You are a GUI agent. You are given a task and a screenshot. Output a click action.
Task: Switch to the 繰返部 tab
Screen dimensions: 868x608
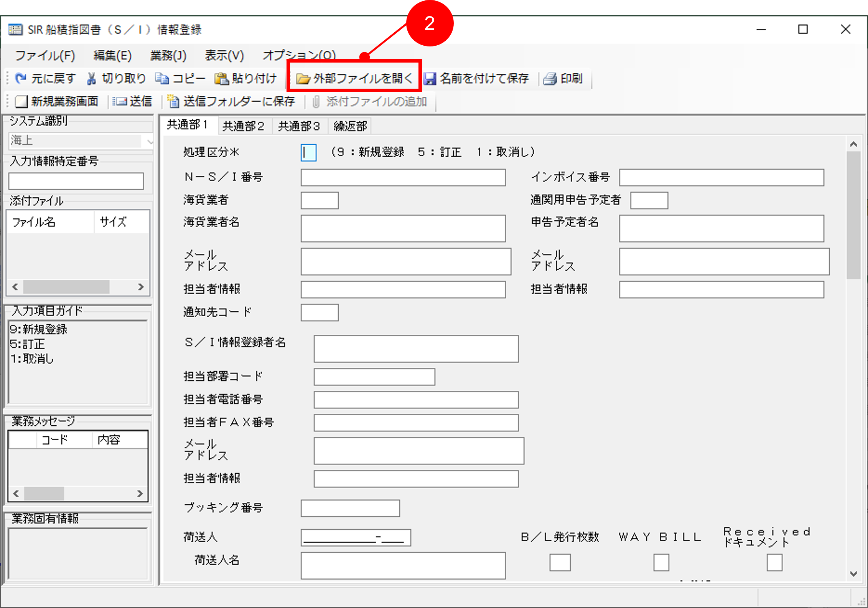tap(350, 126)
